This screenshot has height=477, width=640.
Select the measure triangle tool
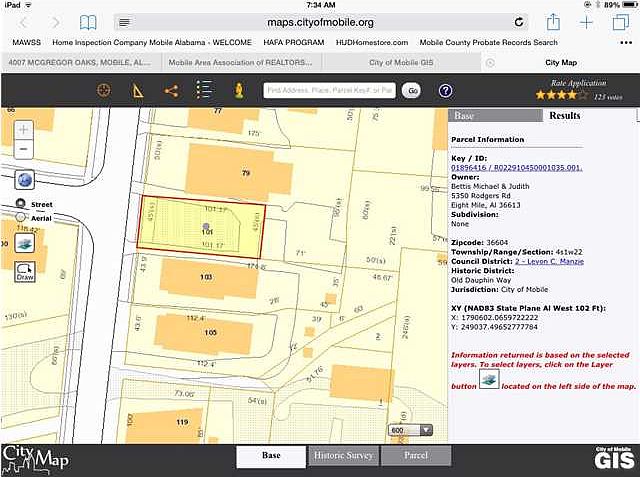click(x=138, y=90)
